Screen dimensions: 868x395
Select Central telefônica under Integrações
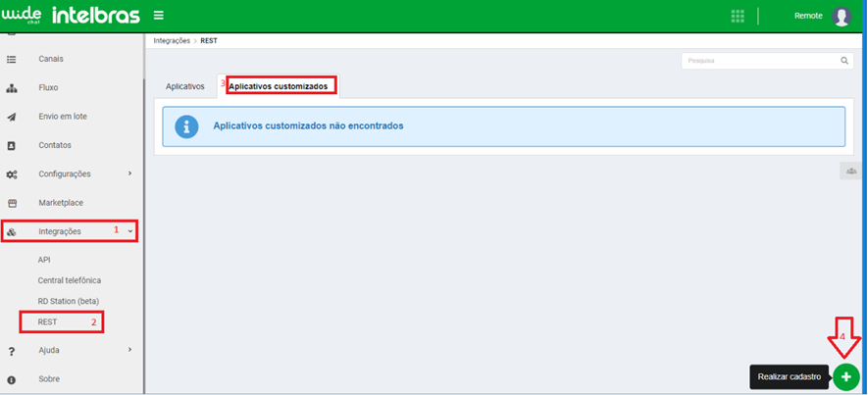pyautogui.click(x=70, y=280)
